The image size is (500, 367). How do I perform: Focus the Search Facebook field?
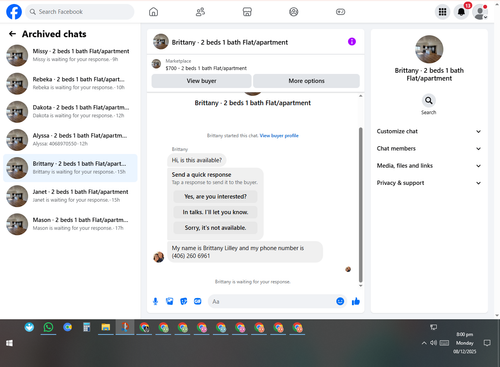point(80,12)
